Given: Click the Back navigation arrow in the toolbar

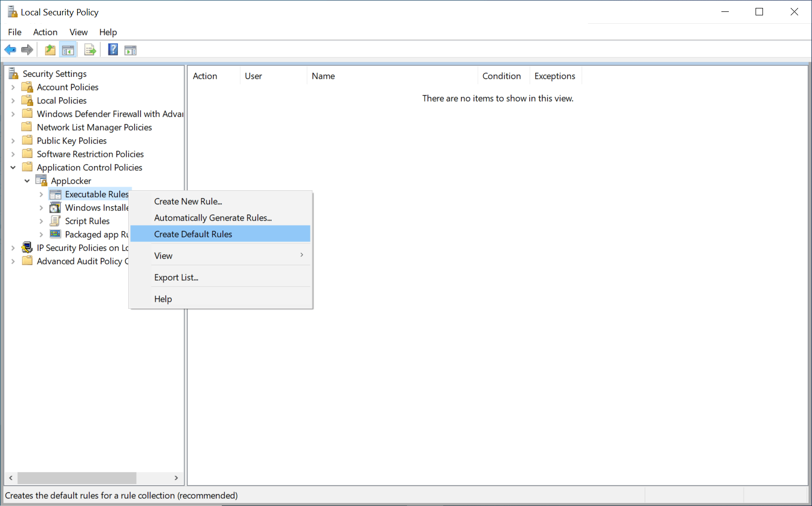Looking at the screenshot, I should [x=10, y=49].
